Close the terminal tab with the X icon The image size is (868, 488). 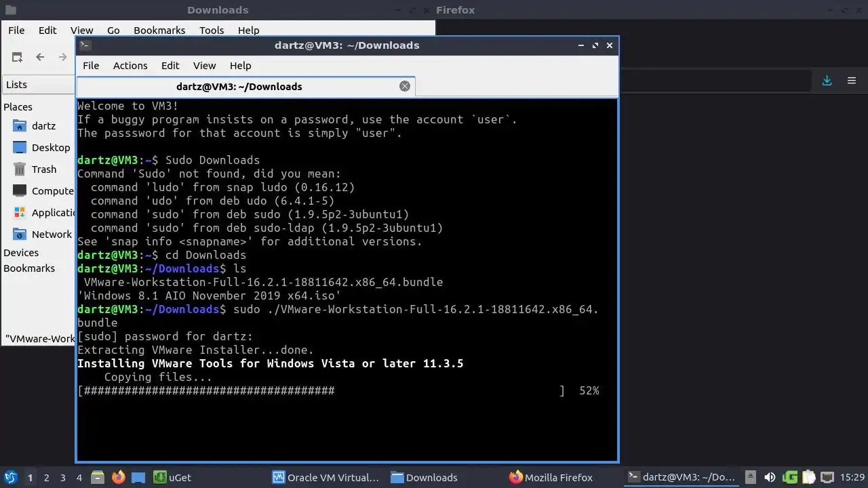coord(405,86)
